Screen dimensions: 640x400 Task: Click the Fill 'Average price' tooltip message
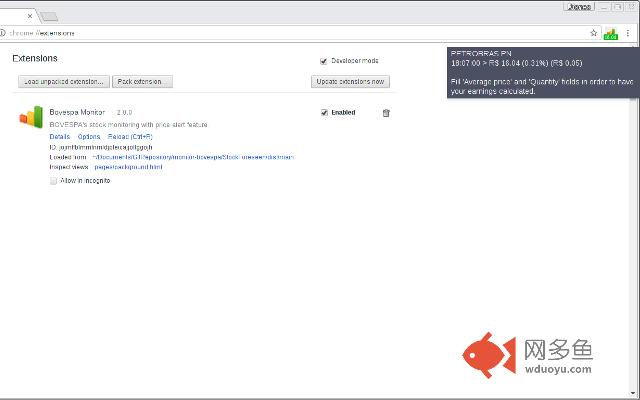click(542, 87)
